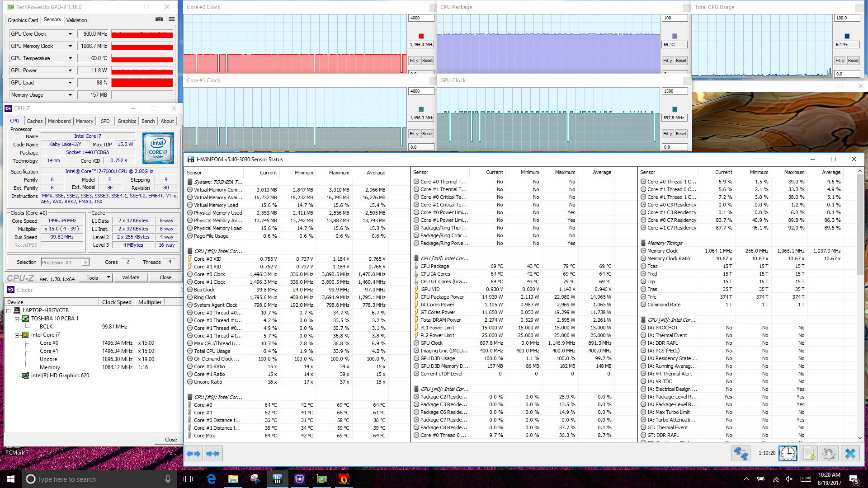Click the GPU-Z screenshot camera icon
The height and width of the screenshot is (488, 868).
tap(159, 19)
